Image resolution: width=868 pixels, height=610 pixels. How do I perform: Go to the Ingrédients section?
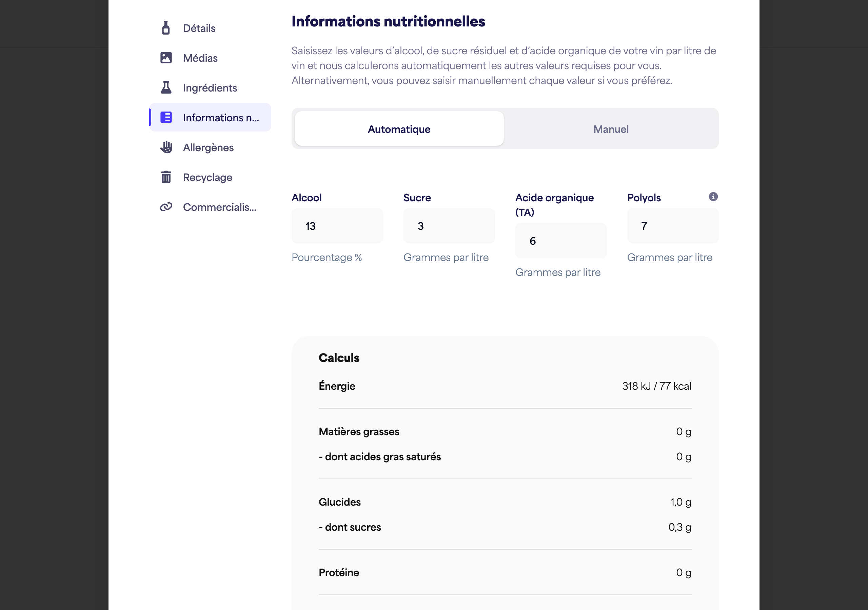click(x=210, y=88)
